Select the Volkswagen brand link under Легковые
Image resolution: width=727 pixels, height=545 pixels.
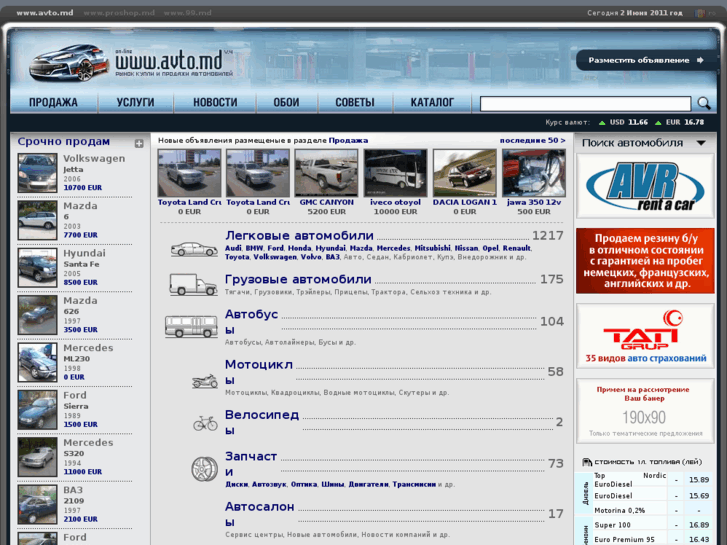275,256
